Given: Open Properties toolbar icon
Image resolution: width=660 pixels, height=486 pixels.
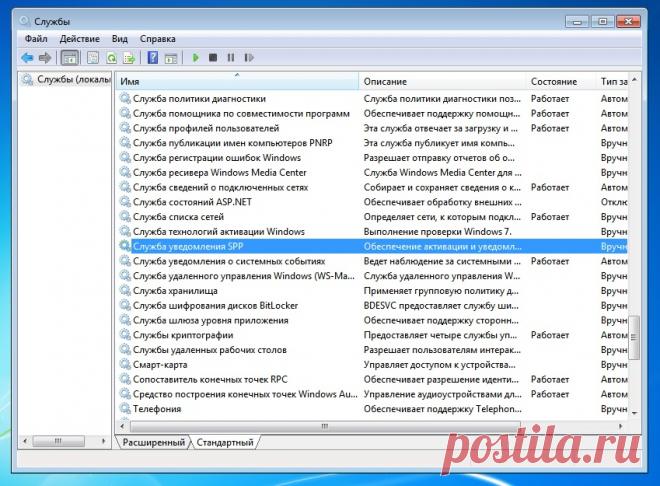Looking at the screenshot, I should 93,58.
